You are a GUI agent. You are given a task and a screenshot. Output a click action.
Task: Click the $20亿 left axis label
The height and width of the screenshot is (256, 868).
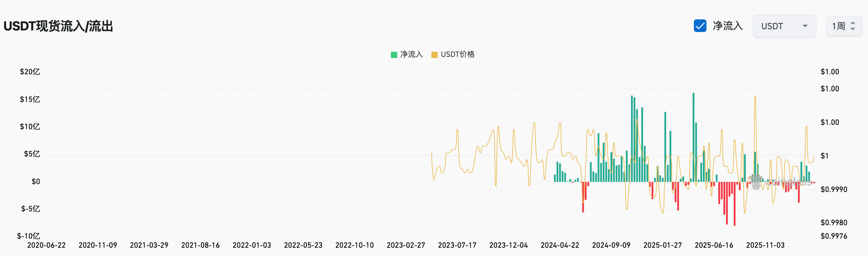pos(30,72)
